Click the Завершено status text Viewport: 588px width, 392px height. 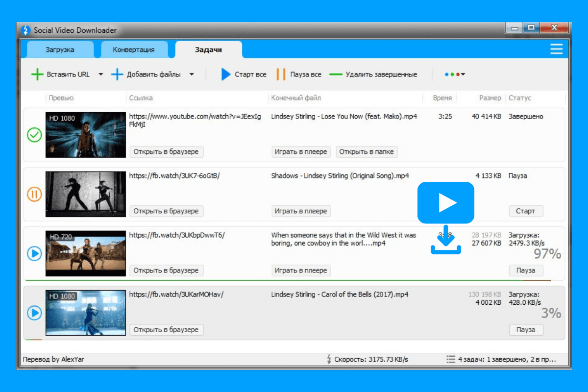click(x=526, y=117)
